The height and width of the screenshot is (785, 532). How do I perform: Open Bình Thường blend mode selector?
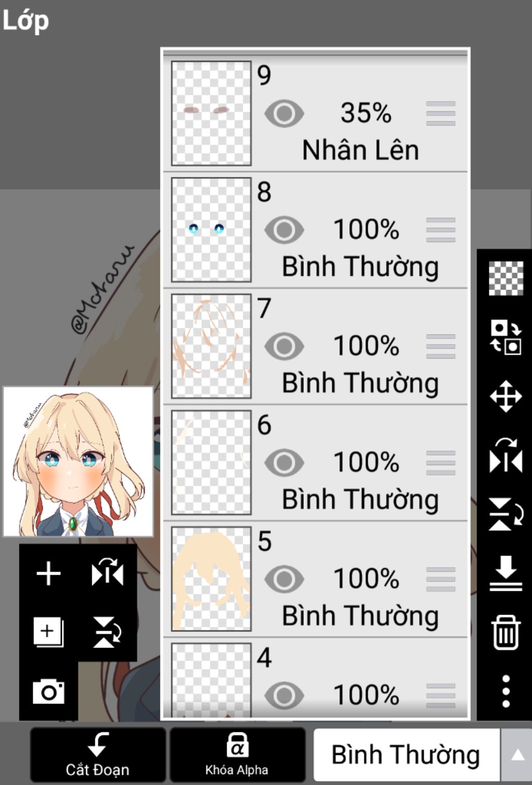tap(406, 754)
